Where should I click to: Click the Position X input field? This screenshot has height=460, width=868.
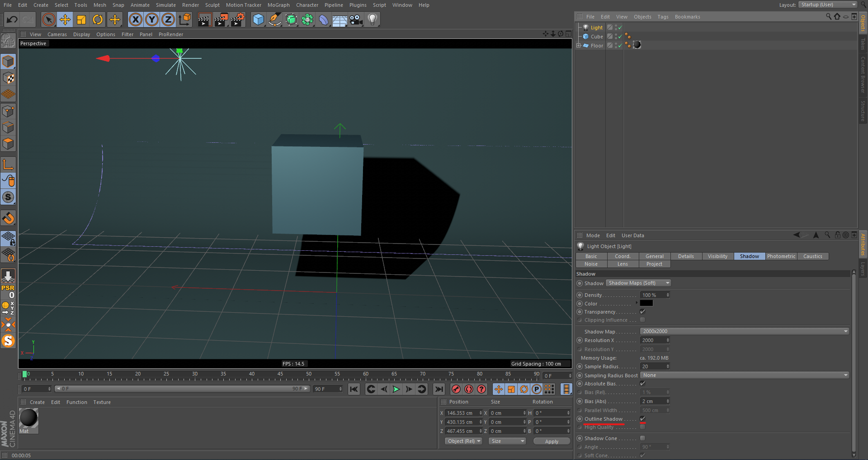(x=462, y=413)
